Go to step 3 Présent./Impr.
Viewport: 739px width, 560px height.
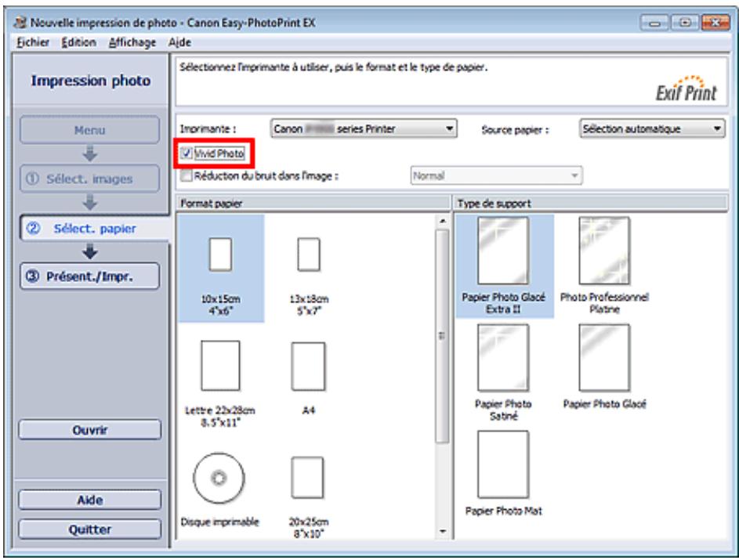coord(89,276)
